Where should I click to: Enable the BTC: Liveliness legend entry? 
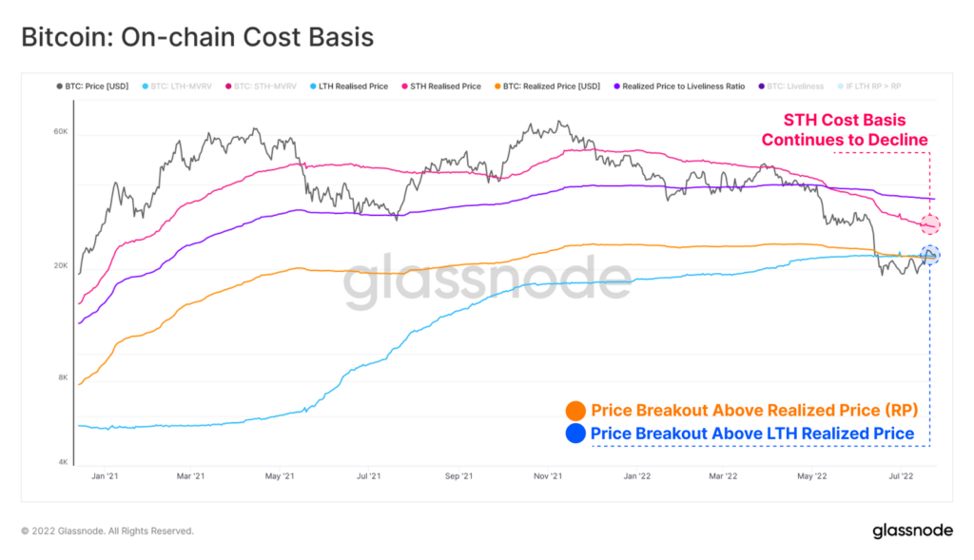pyautogui.click(x=790, y=87)
